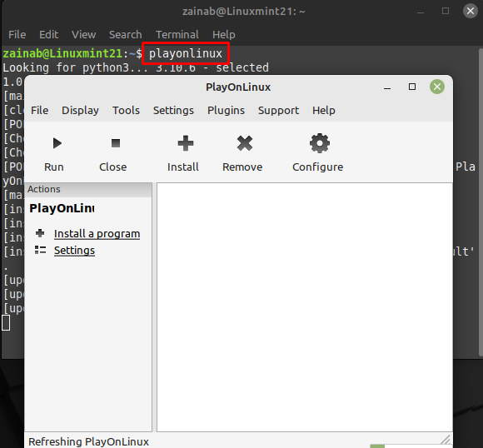
Task: Click list icon beside Settings link
Action: 40,250
